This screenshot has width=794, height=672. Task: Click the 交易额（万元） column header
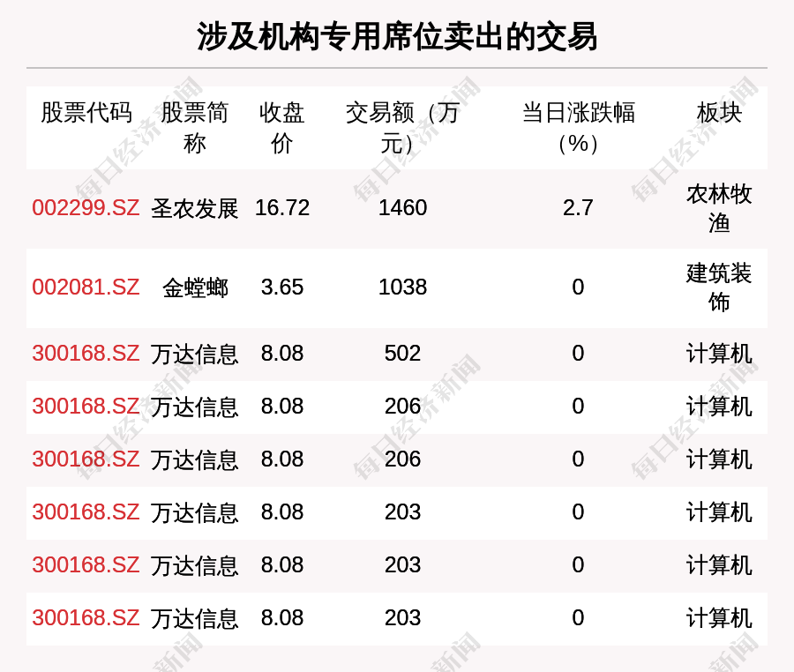click(x=402, y=128)
